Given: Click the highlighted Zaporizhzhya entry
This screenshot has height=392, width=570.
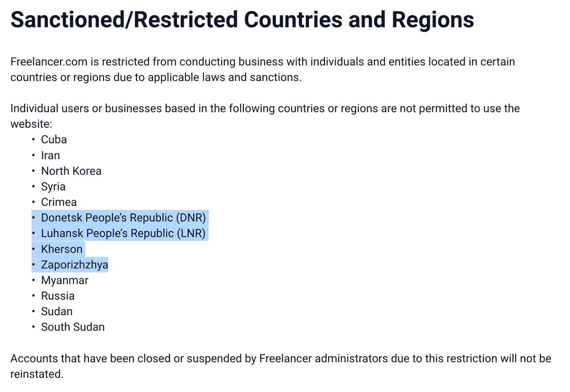Looking at the screenshot, I should pyautogui.click(x=74, y=265).
